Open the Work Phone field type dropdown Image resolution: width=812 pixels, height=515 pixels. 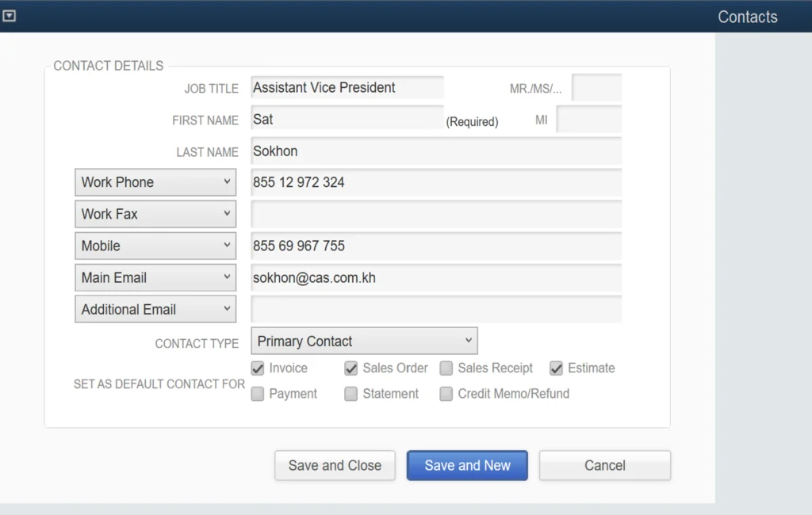click(155, 182)
